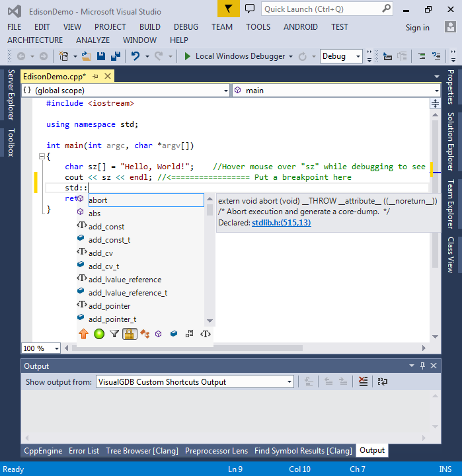Image resolution: width=462 pixels, height=476 pixels.
Task: Click the Sign in link
Action: (x=417, y=28)
